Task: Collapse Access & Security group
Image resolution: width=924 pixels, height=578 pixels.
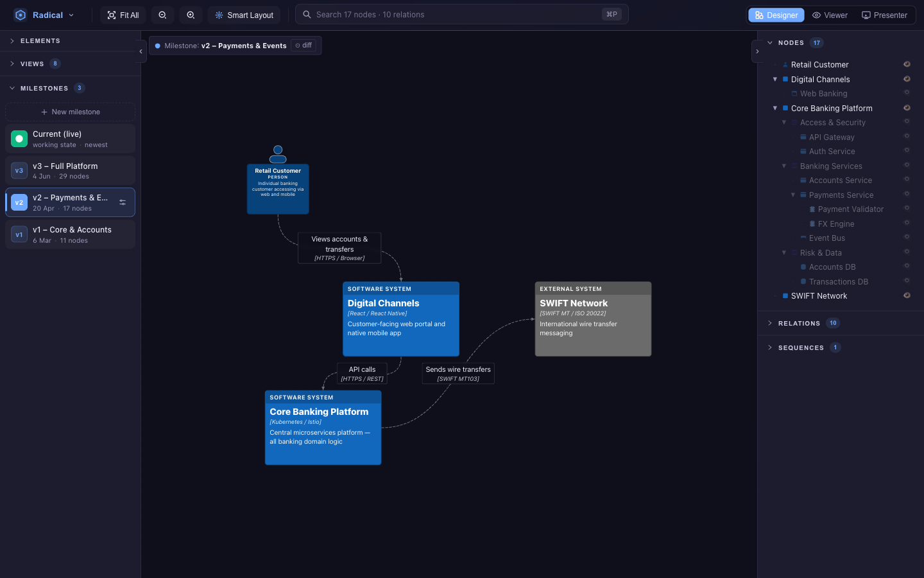Action: [784, 122]
